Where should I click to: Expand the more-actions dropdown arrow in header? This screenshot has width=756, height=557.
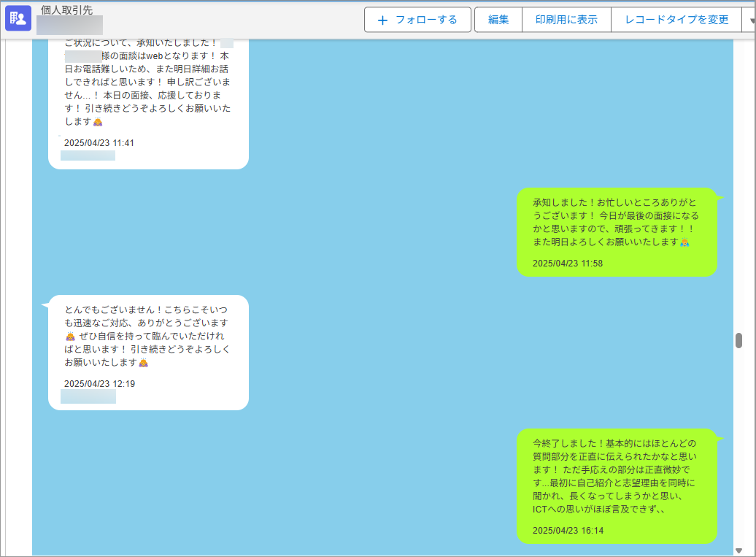[749, 20]
